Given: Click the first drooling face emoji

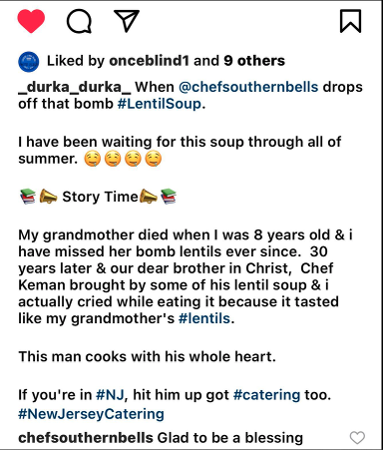Looking at the screenshot, I should [92, 159].
